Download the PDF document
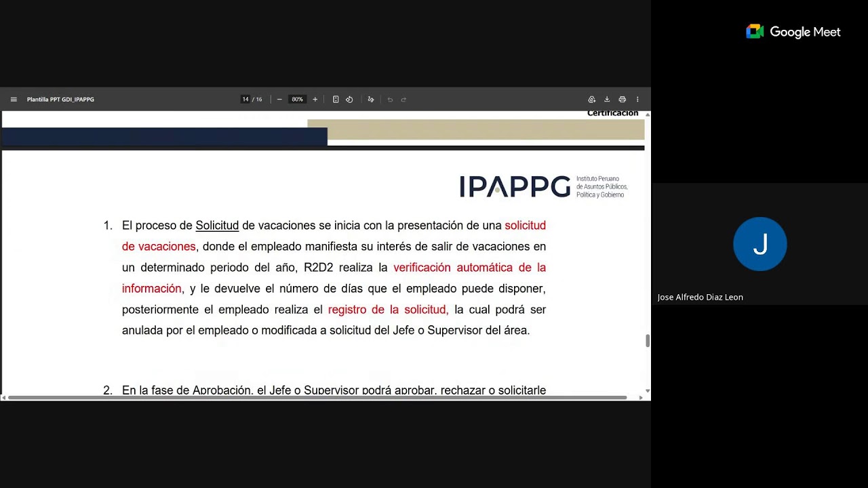The width and height of the screenshot is (868, 488). 607,100
